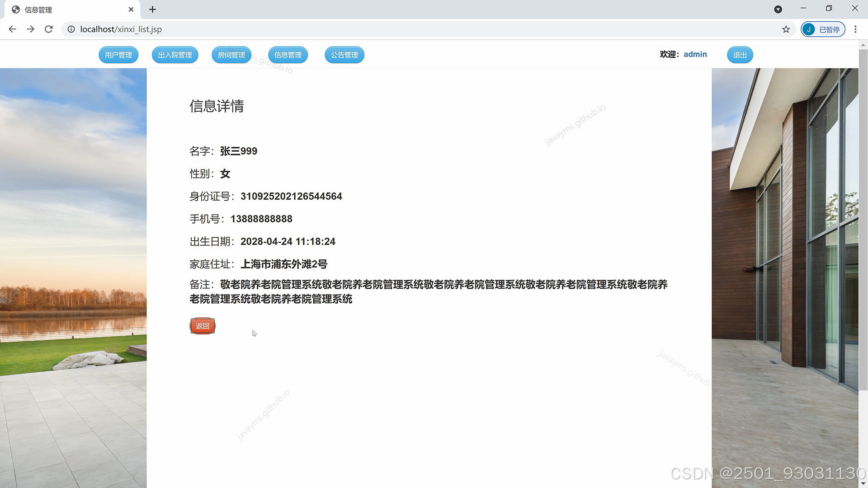868x488 pixels.
Task: Open 房间管理 navigation menu
Action: (231, 55)
